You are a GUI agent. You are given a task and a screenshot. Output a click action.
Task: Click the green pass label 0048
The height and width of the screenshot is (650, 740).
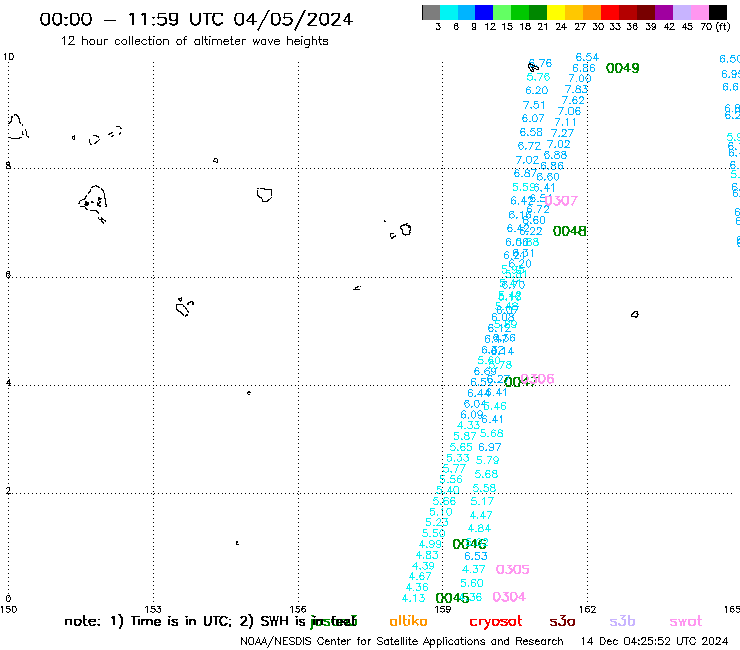570,231
